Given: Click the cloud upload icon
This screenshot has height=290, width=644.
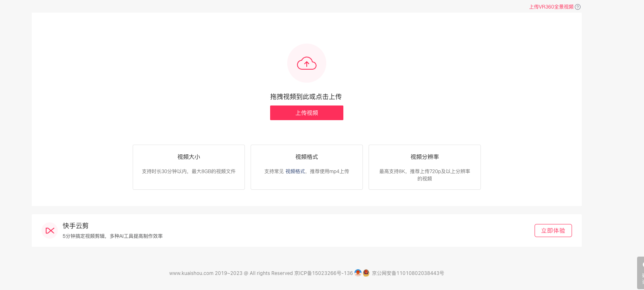Looking at the screenshot, I should coord(307,63).
